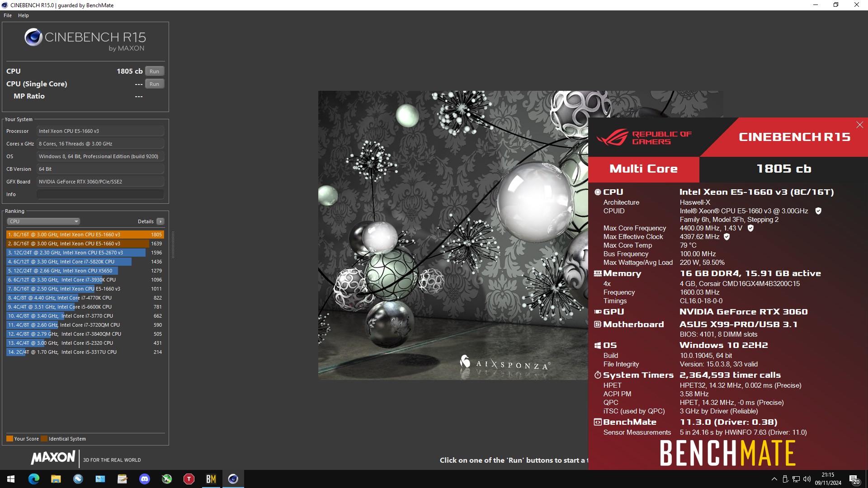Run the CPU Single Core benchmark
The image size is (868, 488).
click(154, 84)
